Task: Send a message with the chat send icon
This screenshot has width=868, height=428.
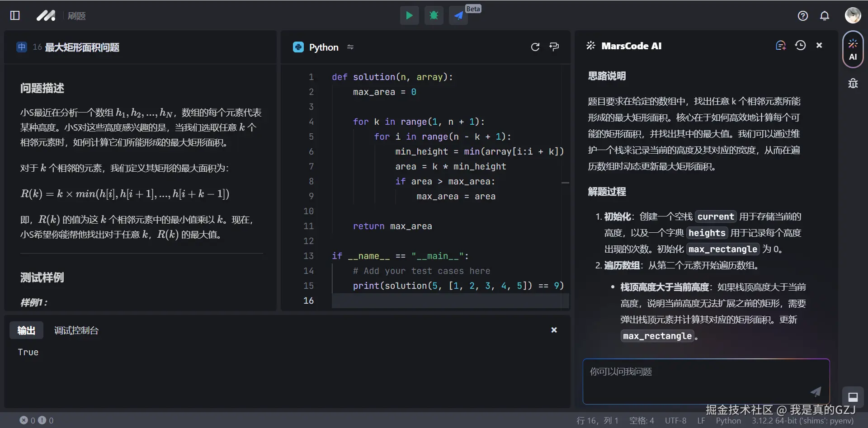Action: coord(815,392)
